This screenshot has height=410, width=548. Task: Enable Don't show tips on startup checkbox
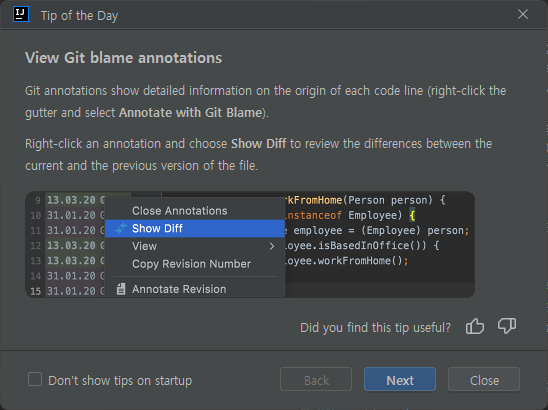(35, 379)
